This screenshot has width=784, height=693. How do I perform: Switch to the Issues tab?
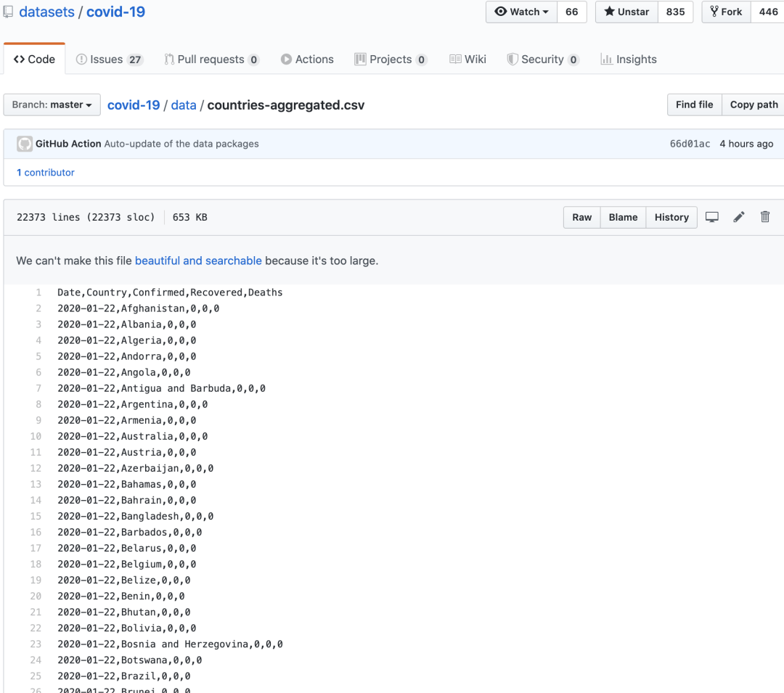coord(110,60)
